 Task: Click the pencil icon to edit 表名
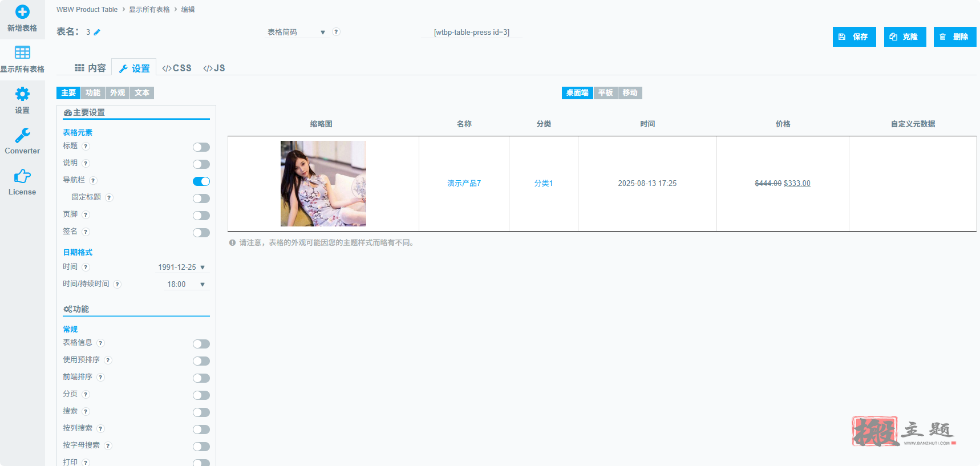coord(97,32)
